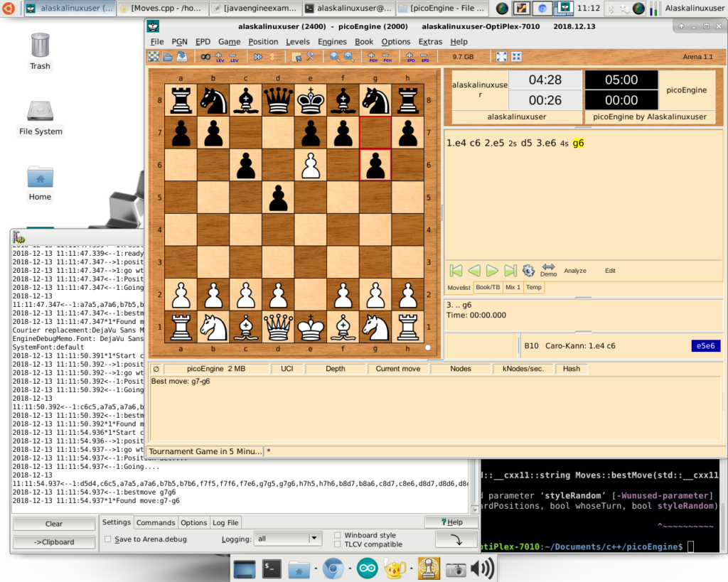Click the new game chessboard icon
This screenshot has width=728, height=582.
[x=153, y=57]
